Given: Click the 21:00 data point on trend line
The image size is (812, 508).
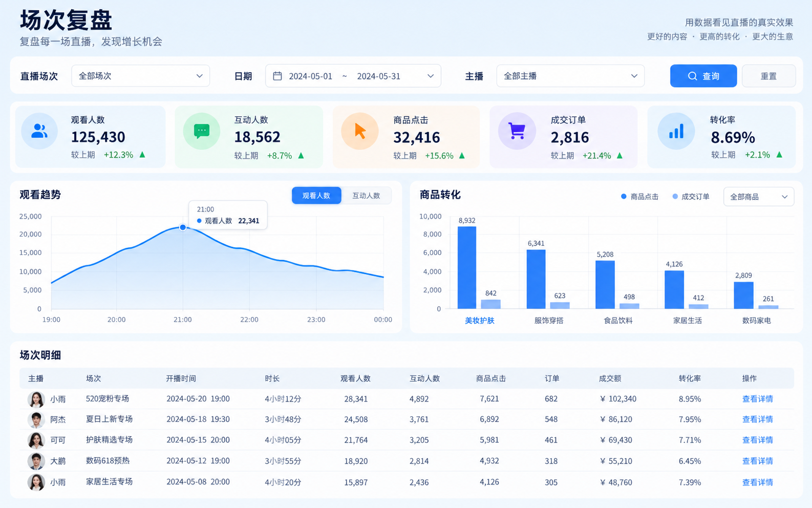Looking at the screenshot, I should 183,227.
